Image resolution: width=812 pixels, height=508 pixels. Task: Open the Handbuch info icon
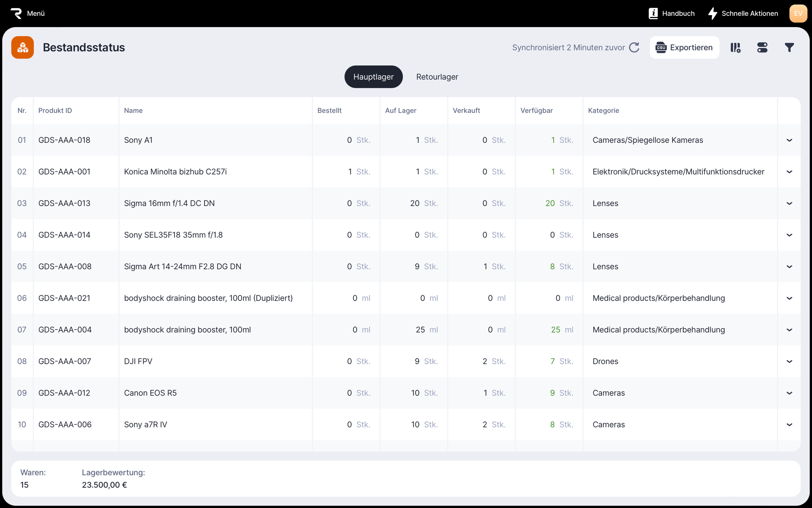(653, 13)
